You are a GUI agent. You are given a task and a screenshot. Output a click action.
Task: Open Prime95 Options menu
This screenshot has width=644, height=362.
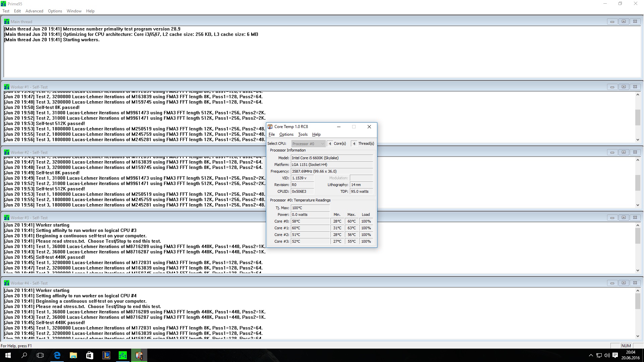pos(55,11)
